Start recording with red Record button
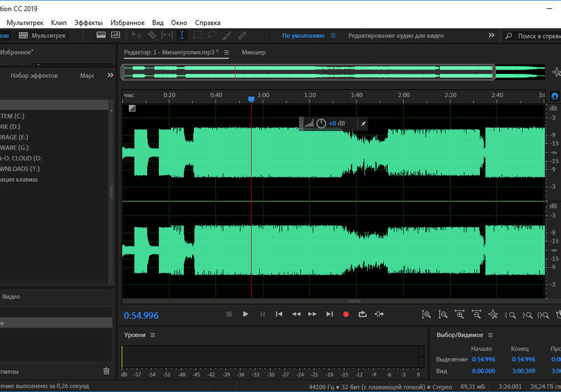The image size is (561, 392). [346, 314]
